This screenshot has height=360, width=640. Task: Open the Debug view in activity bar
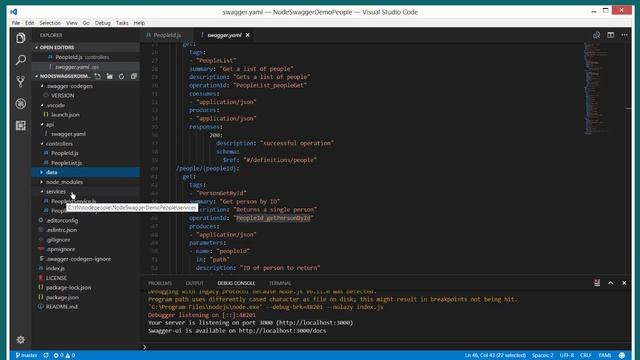tap(20, 104)
